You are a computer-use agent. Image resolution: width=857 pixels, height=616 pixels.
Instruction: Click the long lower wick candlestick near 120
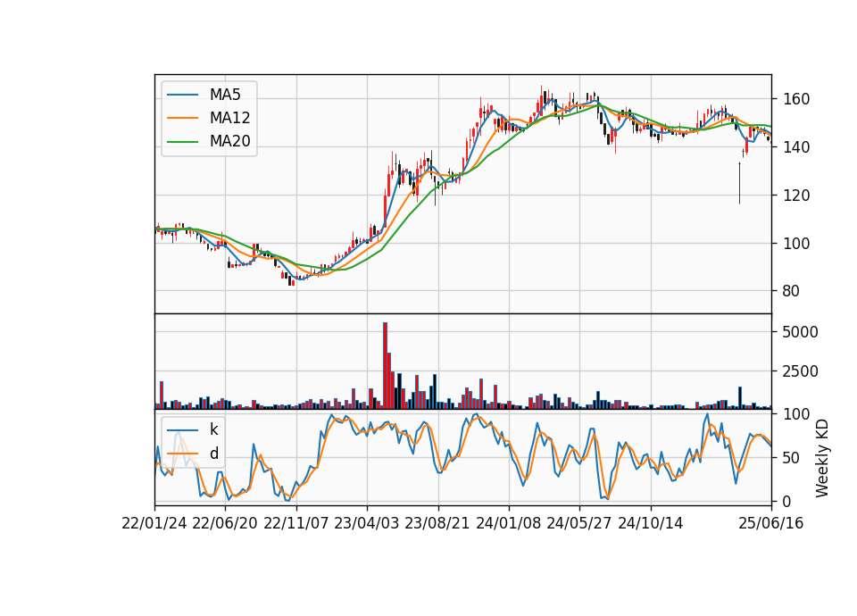739,182
